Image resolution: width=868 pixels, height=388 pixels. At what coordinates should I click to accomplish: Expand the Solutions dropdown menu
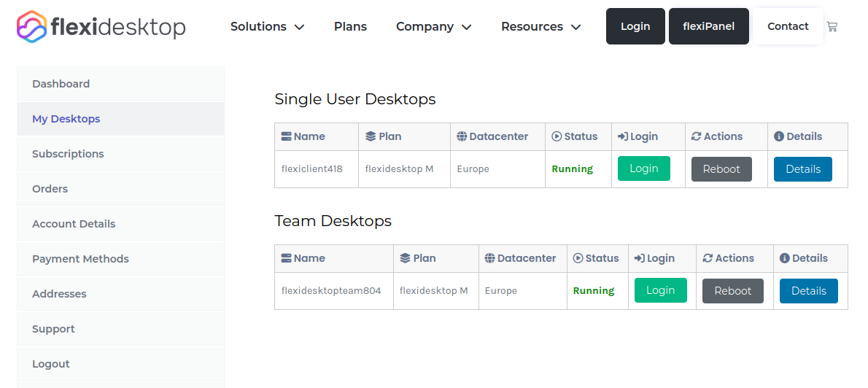[x=267, y=27]
